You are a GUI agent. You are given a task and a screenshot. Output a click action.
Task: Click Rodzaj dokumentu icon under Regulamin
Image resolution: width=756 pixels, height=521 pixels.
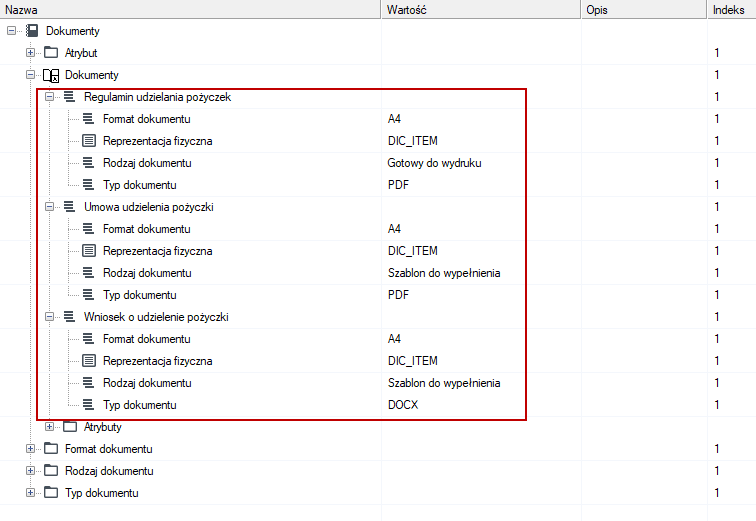88,163
